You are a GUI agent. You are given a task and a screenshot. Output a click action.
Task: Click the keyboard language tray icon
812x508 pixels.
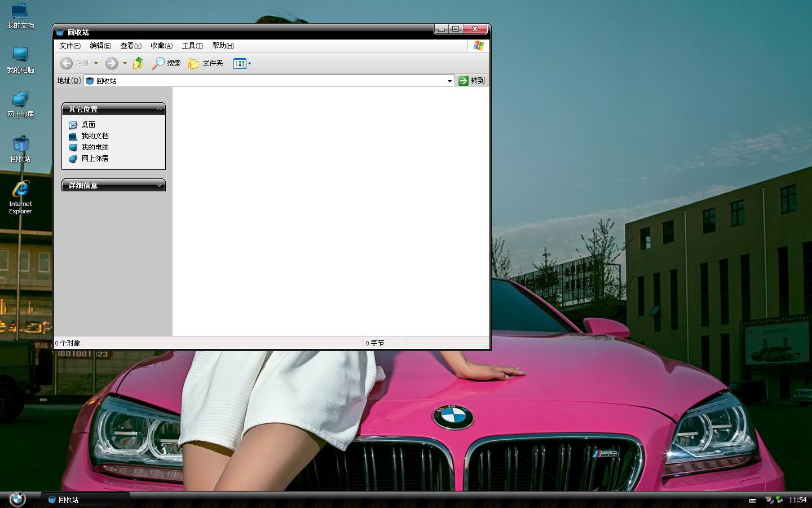[x=753, y=500]
